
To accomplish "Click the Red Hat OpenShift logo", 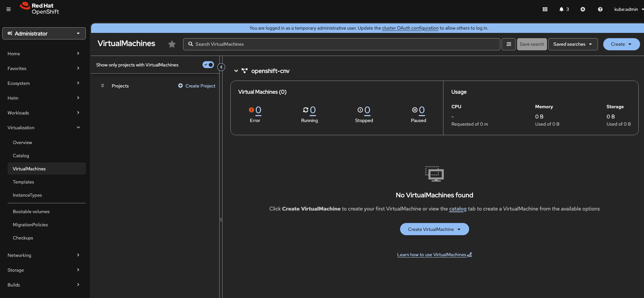I will (x=39, y=9).
